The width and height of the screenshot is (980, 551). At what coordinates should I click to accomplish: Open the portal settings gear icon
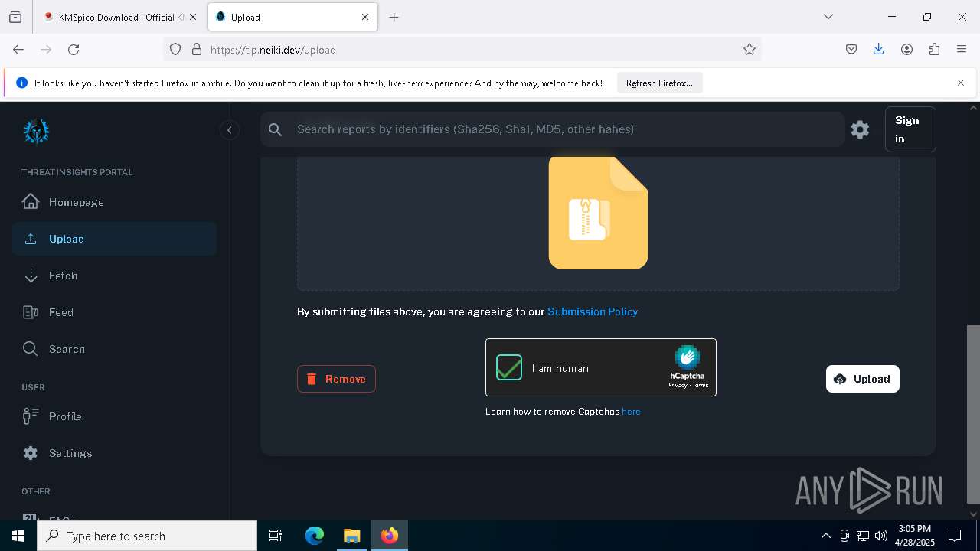point(860,129)
